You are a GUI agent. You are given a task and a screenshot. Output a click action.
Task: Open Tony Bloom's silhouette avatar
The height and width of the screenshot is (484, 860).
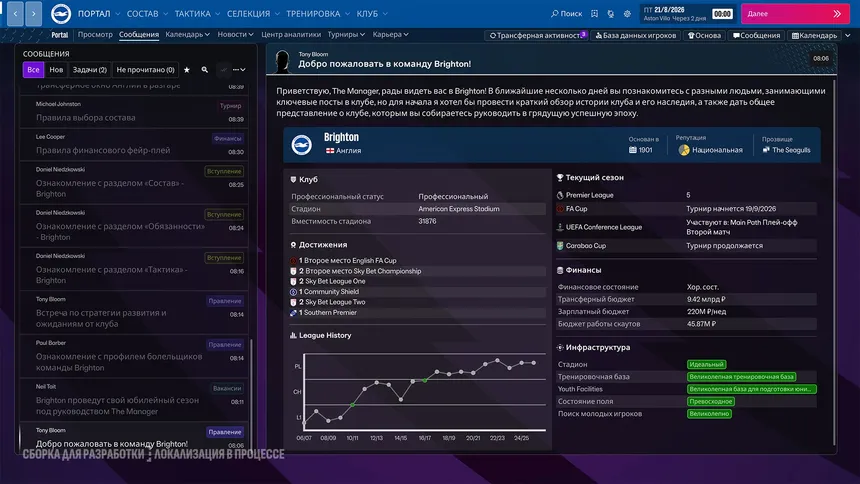click(x=282, y=61)
